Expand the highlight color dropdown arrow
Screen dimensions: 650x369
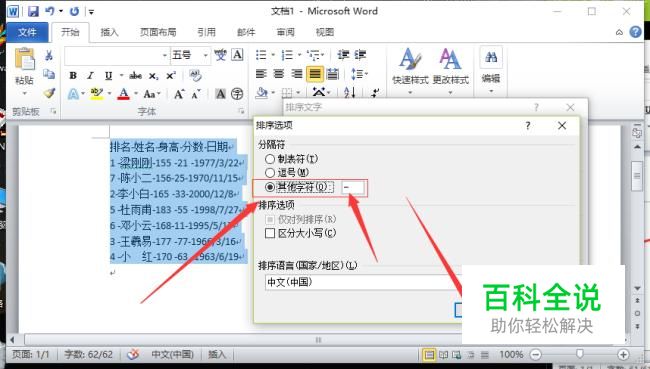(x=109, y=94)
